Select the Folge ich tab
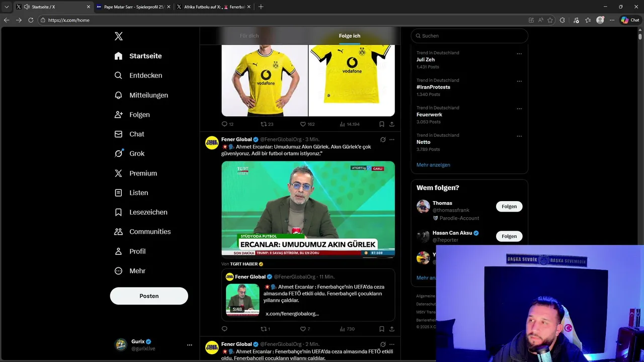The image size is (644, 362). pos(350,36)
